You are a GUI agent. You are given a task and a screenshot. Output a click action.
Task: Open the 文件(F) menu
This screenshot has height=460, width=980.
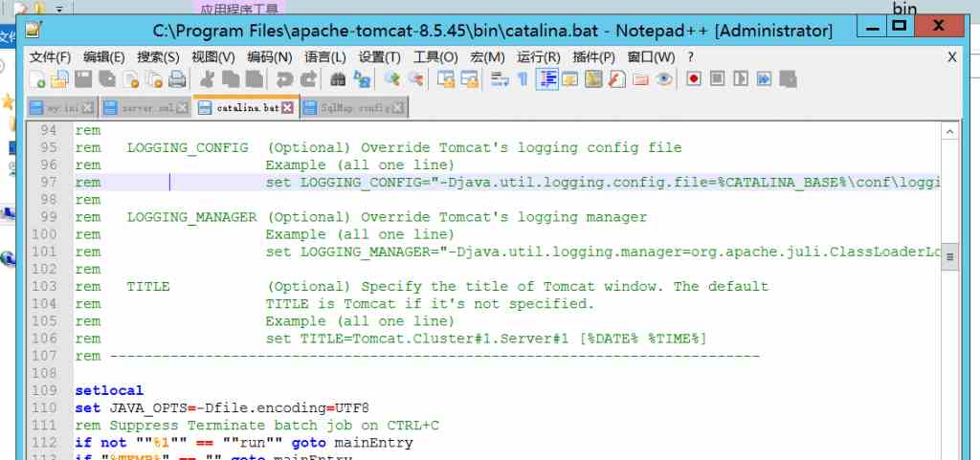click(x=51, y=57)
